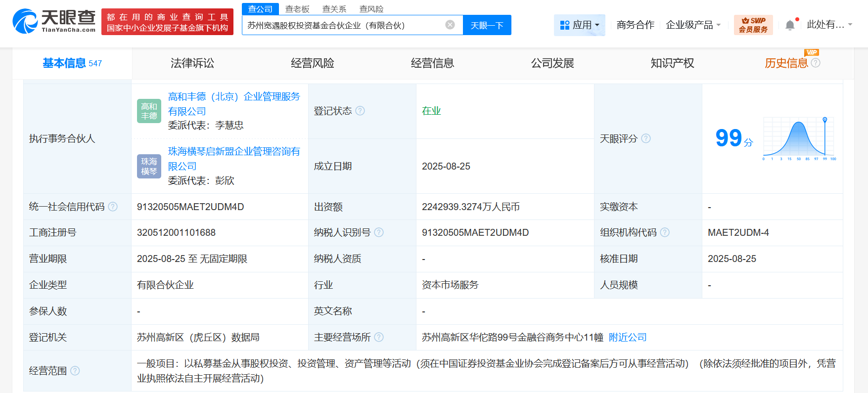The image size is (868, 393).
Task: Click help icon beside 登记状态
Action: tap(360, 111)
